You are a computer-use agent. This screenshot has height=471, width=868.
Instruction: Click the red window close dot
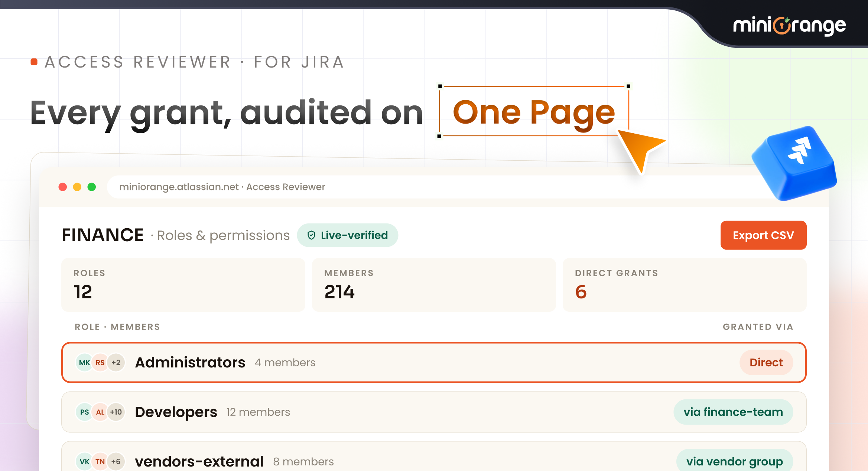pyautogui.click(x=63, y=187)
